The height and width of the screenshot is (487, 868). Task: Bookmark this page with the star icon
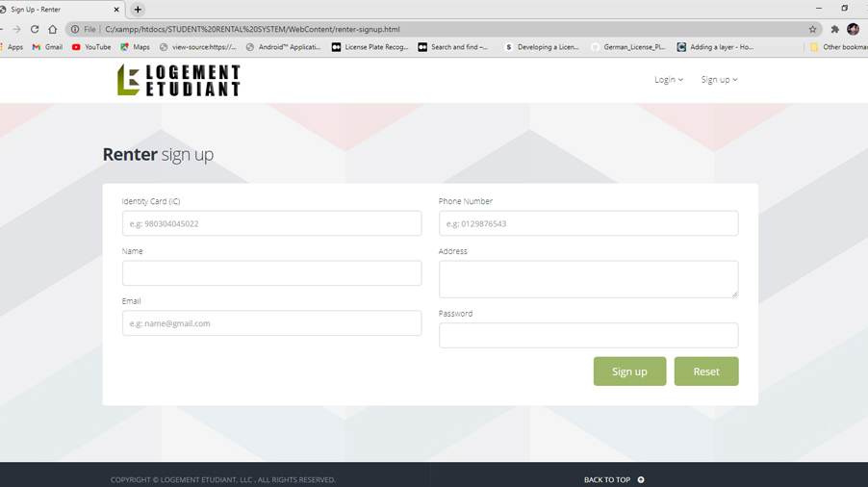[812, 29]
